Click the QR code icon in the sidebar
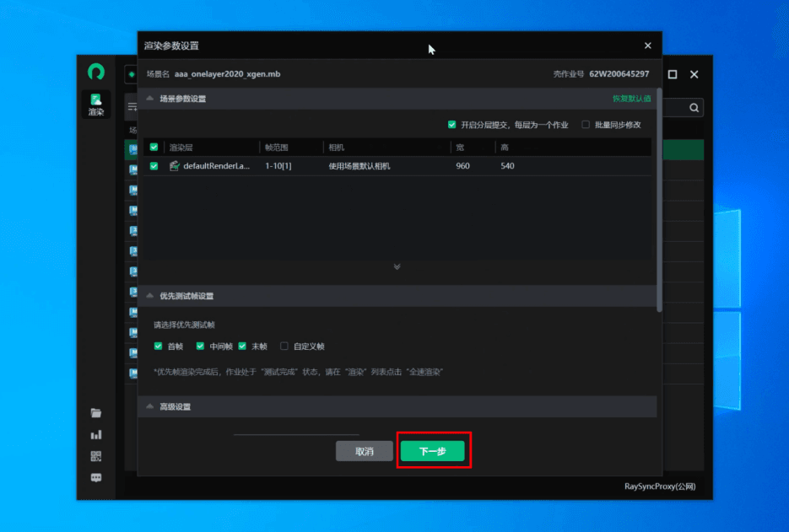 point(96,457)
